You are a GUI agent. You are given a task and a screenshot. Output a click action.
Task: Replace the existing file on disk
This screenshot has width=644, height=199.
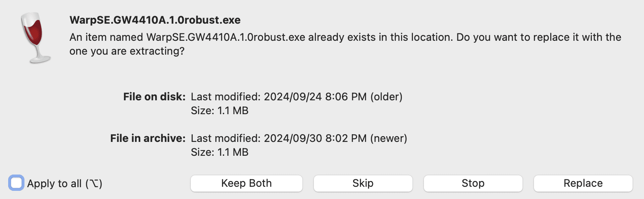[x=583, y=183]
